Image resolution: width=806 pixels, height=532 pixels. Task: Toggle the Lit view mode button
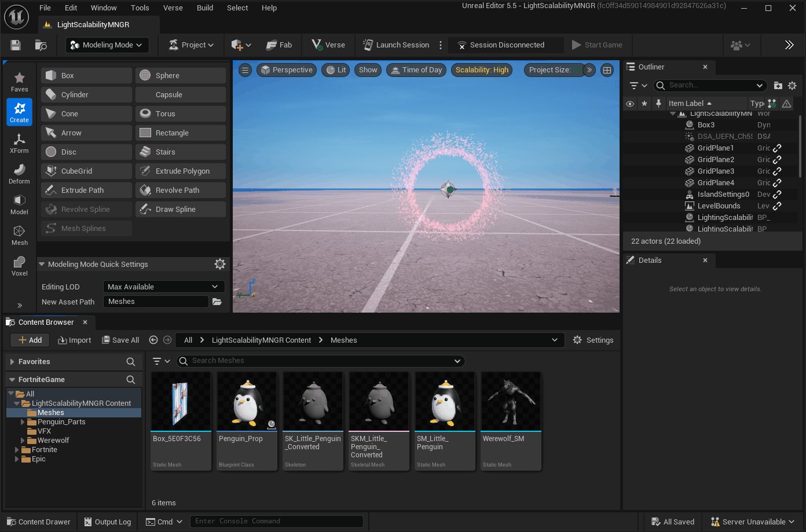pyautogui.click(x=336, y=70)
